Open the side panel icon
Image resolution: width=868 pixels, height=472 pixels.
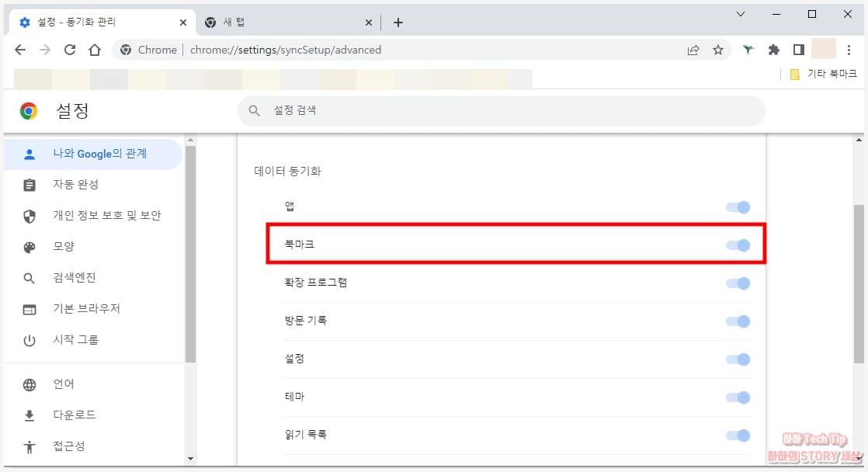coord(798,49)
